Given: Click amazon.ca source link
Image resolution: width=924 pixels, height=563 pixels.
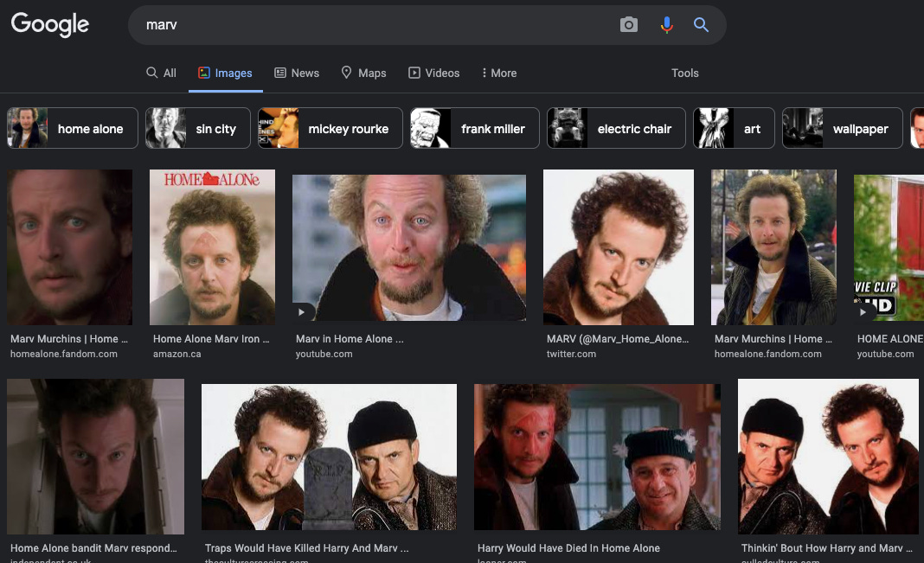Looking at the screenshot, I should (176, 354).
